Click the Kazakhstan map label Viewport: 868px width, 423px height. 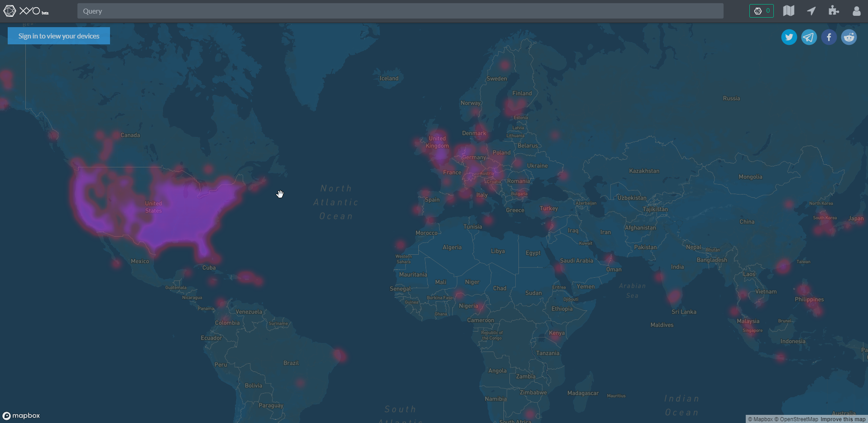644,171
